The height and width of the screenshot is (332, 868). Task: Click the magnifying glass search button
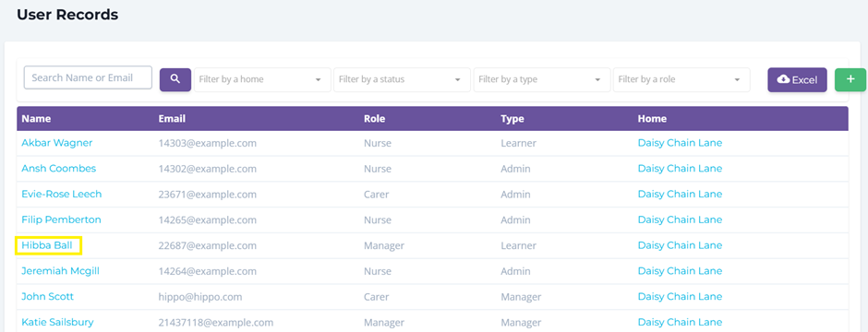[x=175, y=79]
